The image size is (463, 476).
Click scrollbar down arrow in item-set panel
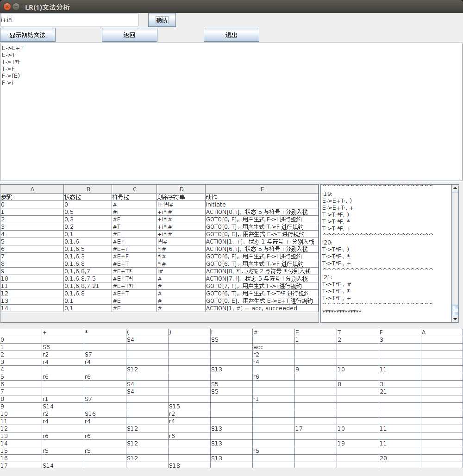click(455, 319)
